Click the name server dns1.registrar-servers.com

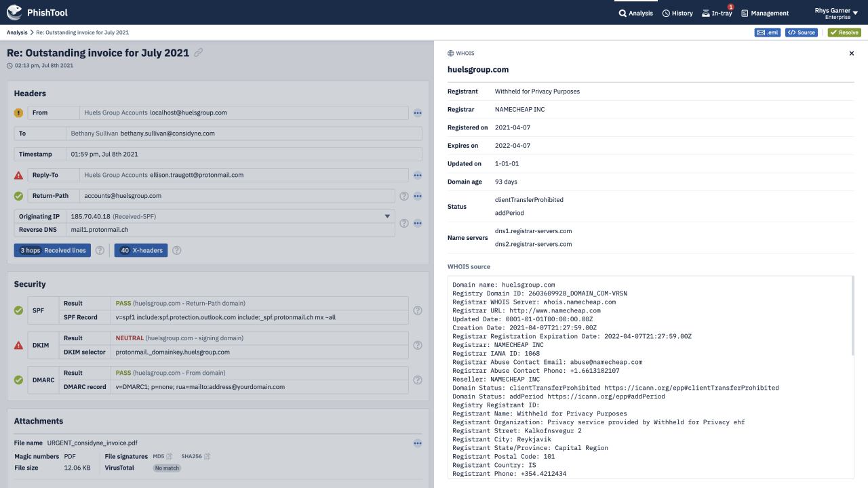pos(533,231)
